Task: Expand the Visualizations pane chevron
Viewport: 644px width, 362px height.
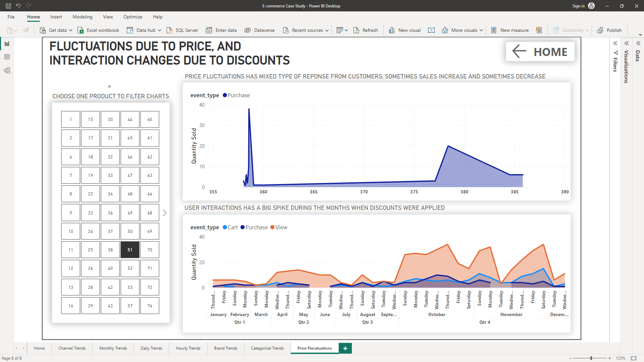Action: pyautogui.click(x=627, y=43)
